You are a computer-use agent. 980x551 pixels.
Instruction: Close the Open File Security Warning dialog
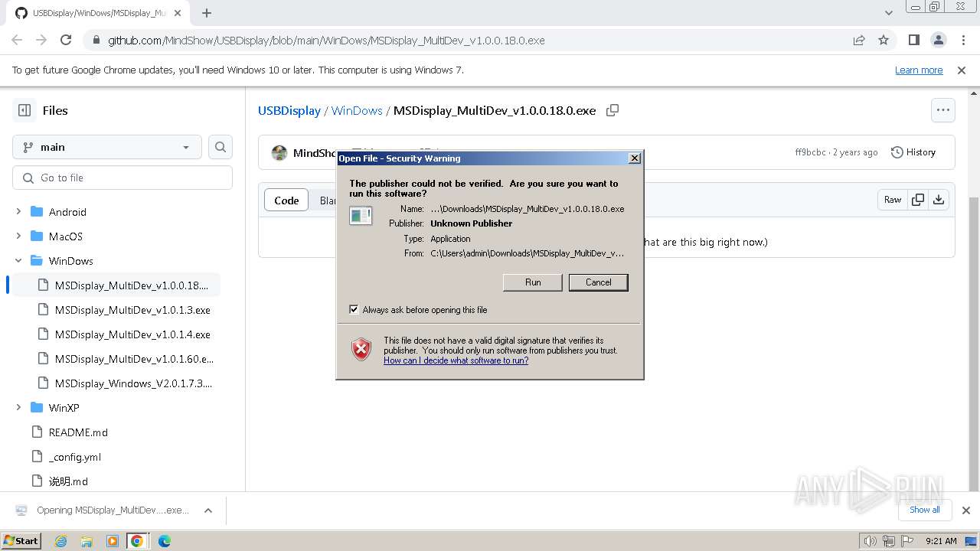click(635, 158)
